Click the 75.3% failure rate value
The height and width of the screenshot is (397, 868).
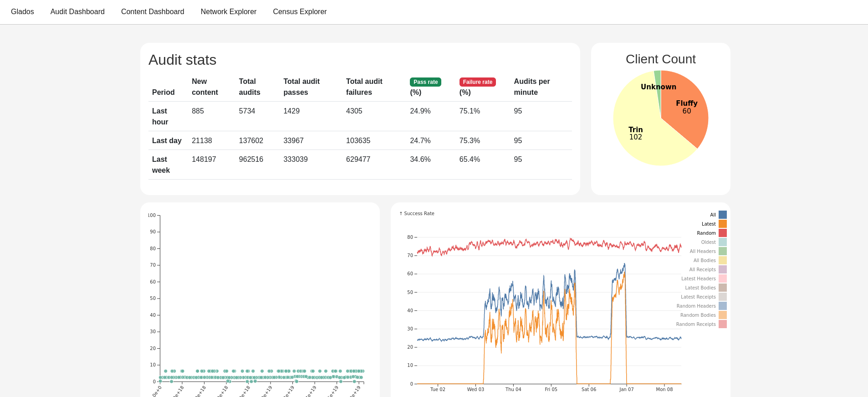pos(470,140)
